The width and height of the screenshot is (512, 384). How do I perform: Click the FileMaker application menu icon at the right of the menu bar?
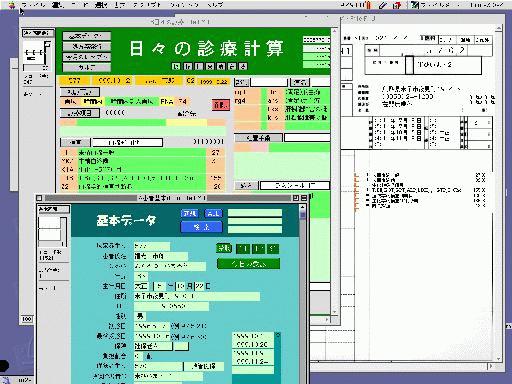(415, 5)
